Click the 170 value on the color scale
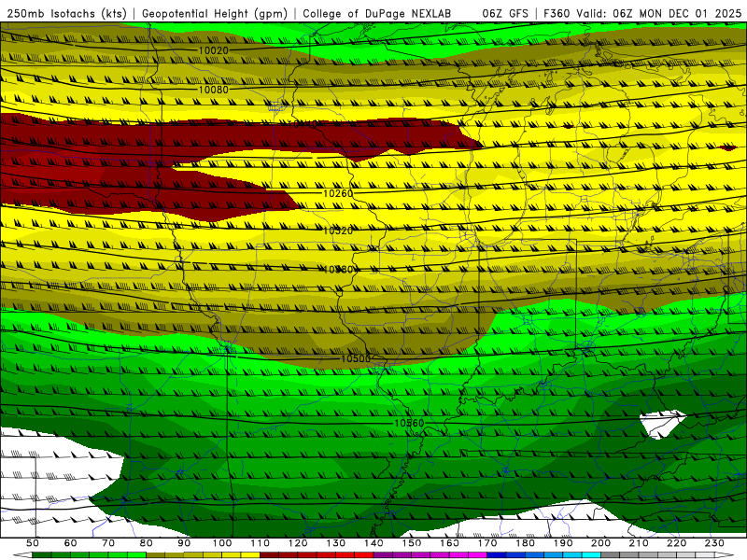The height and width of the screenshot is (560, 747). coord(486,543)
